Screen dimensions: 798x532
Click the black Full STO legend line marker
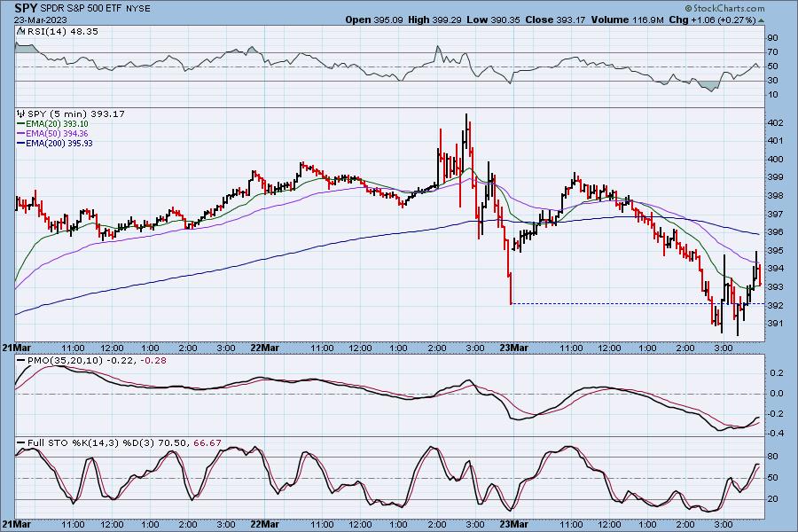(x=21, y=443)
